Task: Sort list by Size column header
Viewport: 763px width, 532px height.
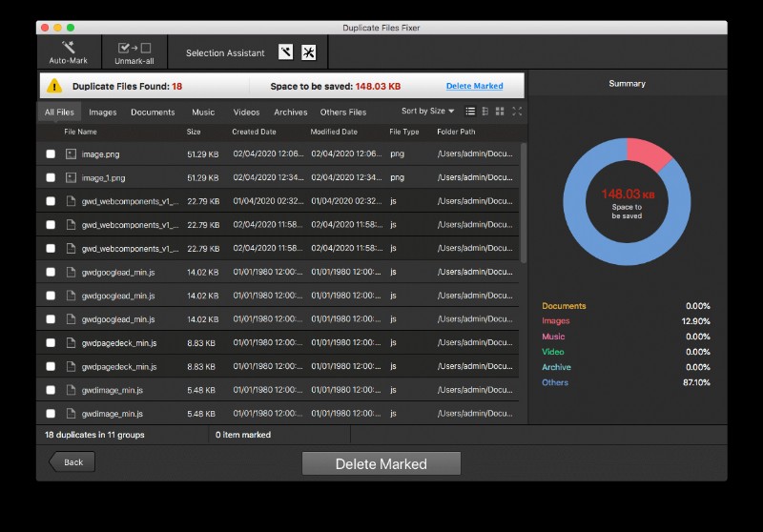Action: [194, 132]
